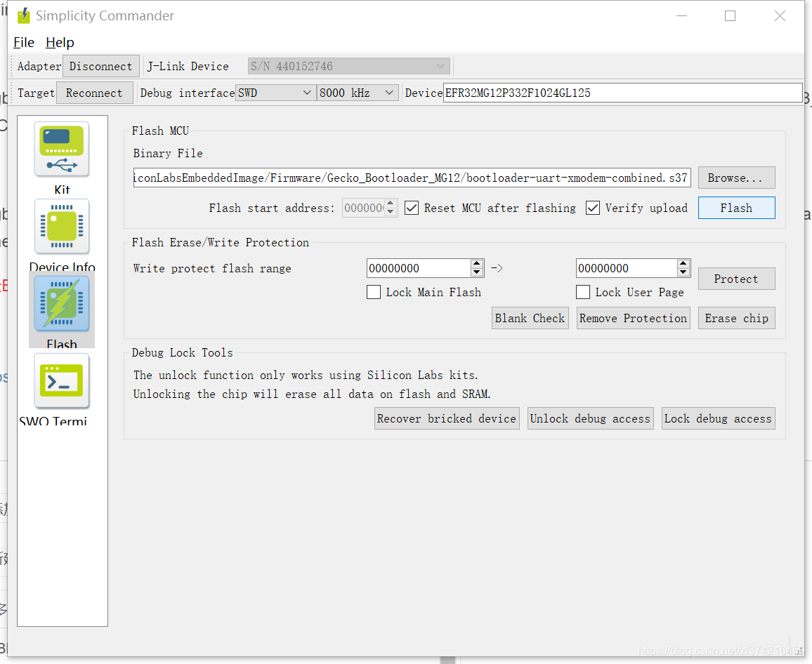
Task: Open the Kit view icon
Action: pos(62,150)
